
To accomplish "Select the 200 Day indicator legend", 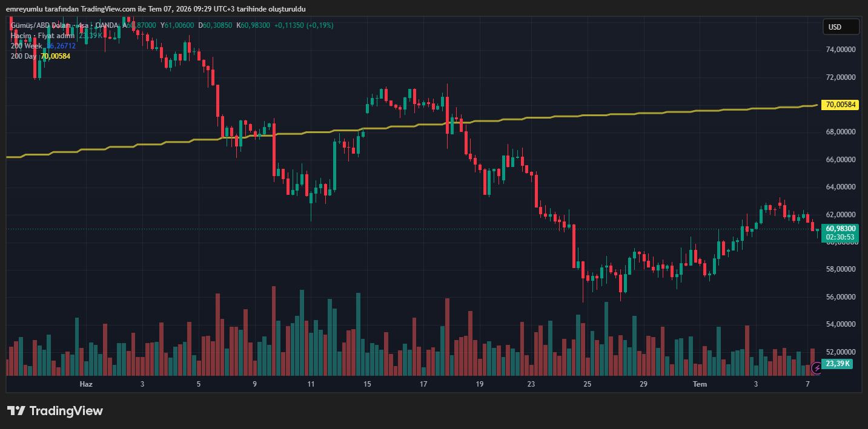I will point(24,56).
